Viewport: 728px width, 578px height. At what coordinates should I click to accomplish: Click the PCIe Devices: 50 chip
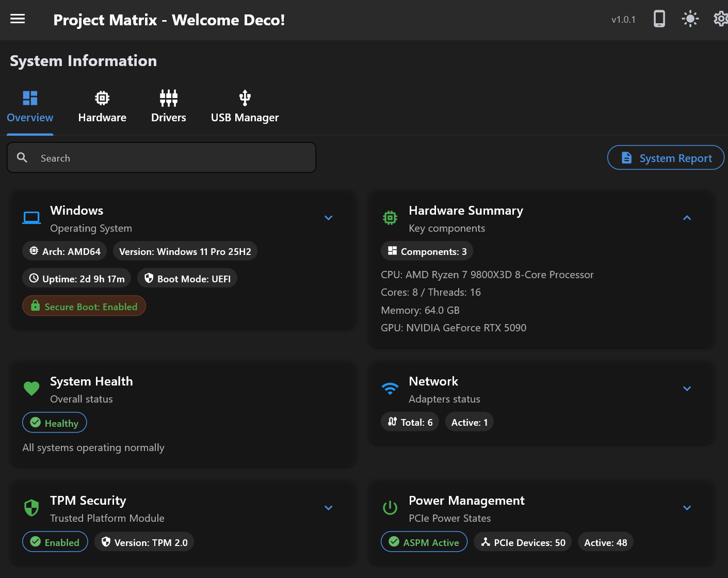coord(523,542)
